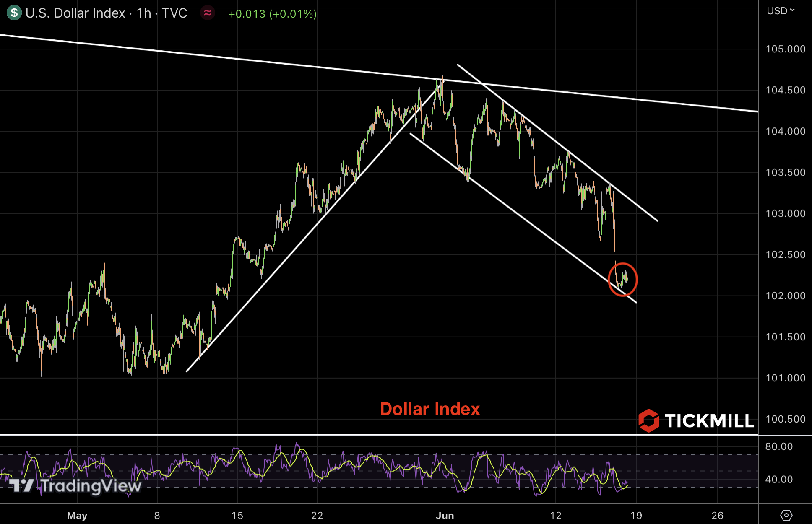Click the TICKMILL brand text
812x524 pixels.
[x=709, y=421]
